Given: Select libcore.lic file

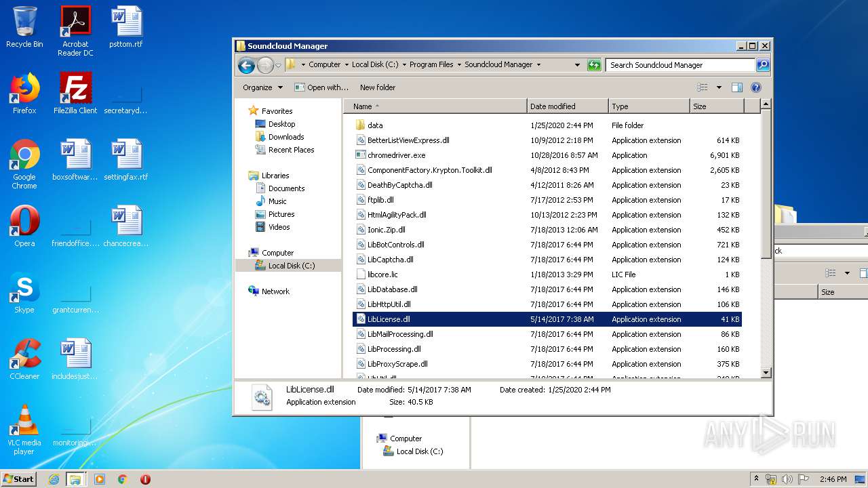Looking at the screenshot, I should point(547,274).
